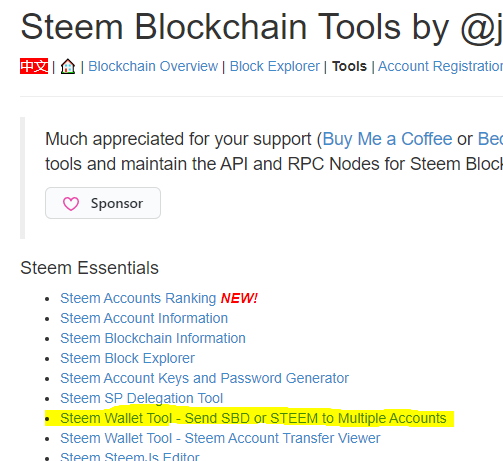Select the Tools nav item
Viewport: 503px width, 461px height.
[x=349, y=66]
